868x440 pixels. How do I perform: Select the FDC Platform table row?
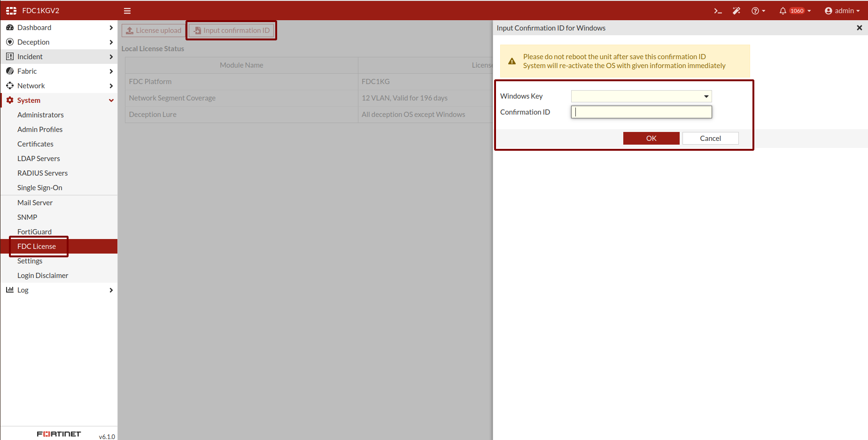[x=309, y=82]
